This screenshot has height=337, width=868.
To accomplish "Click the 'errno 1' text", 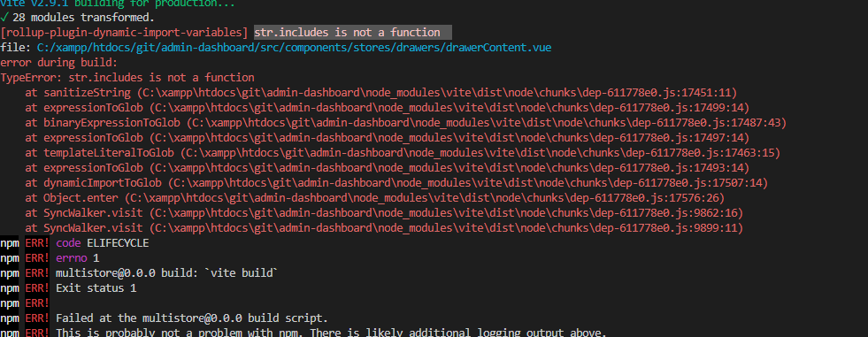I will (x=78, y=258).
